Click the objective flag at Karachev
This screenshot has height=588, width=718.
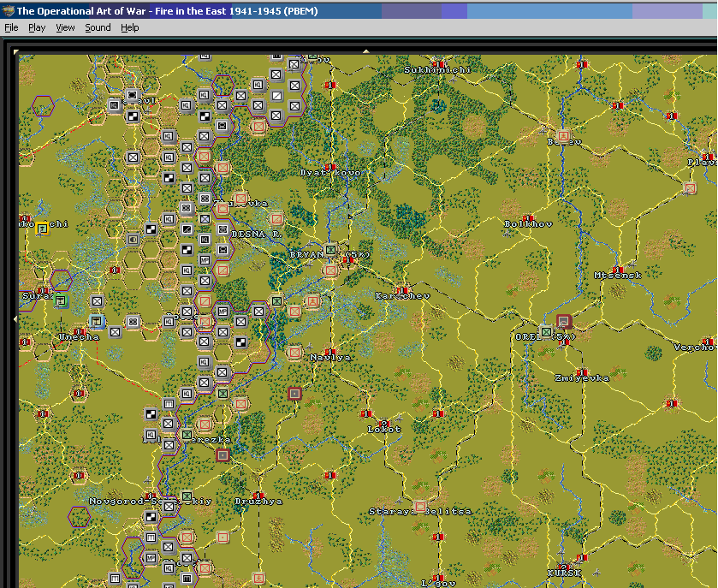point(402,290)
